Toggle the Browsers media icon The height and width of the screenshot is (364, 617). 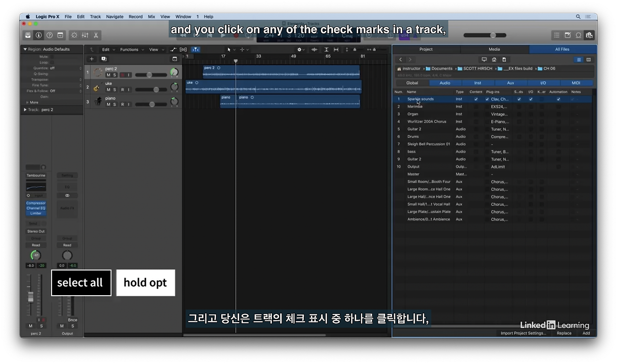589,35
